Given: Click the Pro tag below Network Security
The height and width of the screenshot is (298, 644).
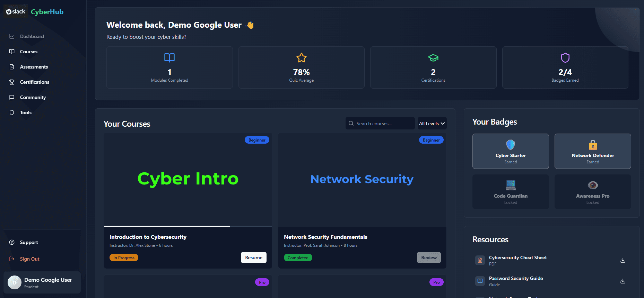Looking at the screenshot, I should (x=436, y=282).
